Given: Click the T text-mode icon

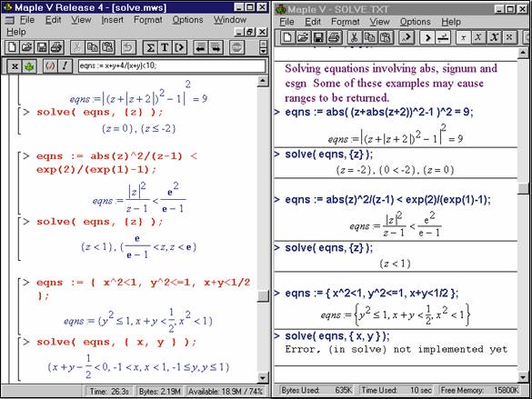Looking at the screenshot, I should tap(165, 47).
